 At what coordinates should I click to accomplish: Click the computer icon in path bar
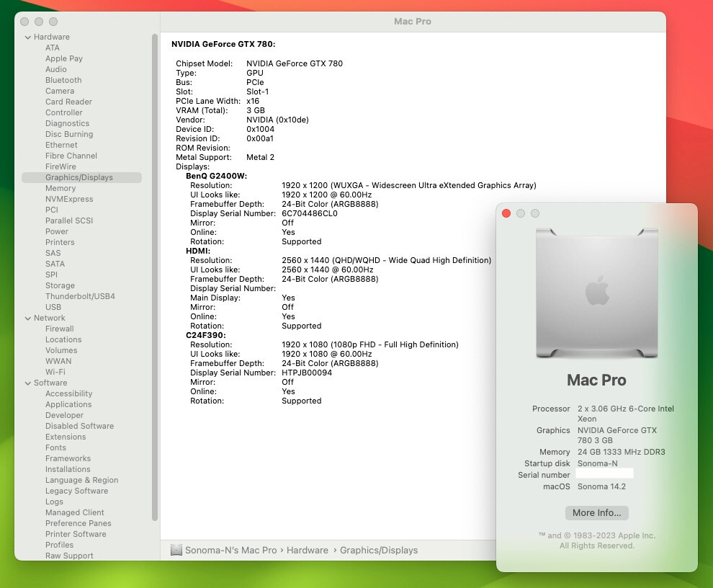coord(176,551)
